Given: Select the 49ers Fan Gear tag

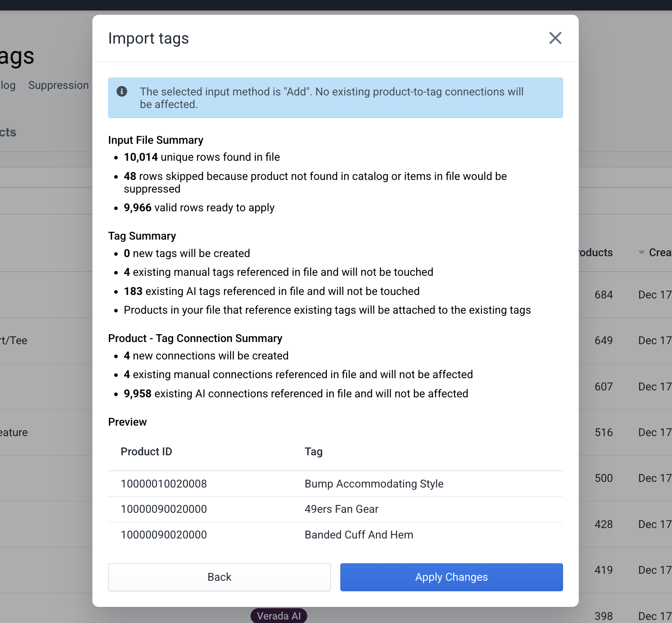Looking at the screenshot, I should click(x=341, y=509).
